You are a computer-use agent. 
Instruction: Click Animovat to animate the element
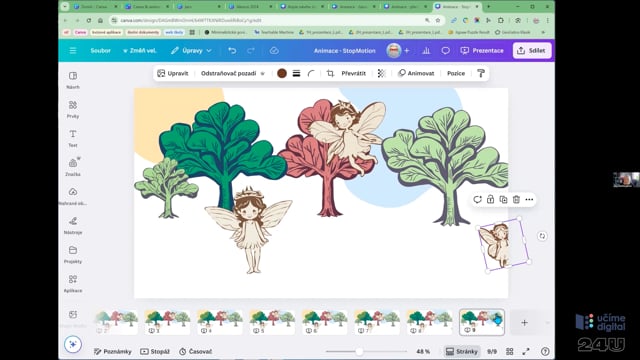tap(416, 73)
